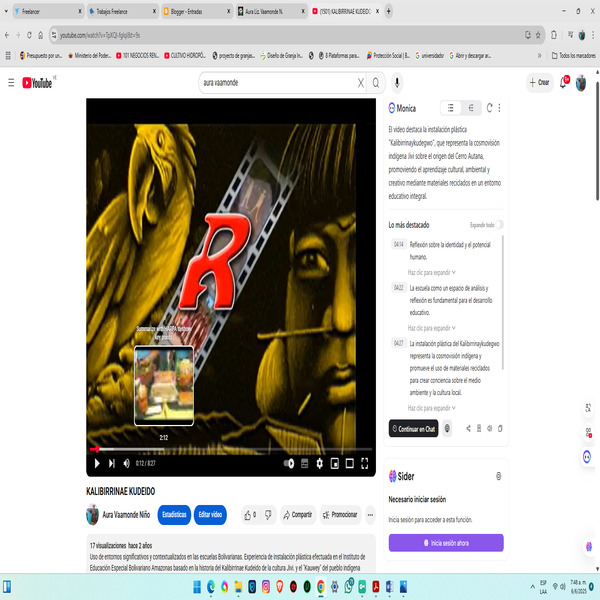Viewport: 600px width, 600px height.
Task: Mute the video volume
Action: point(127,463)
